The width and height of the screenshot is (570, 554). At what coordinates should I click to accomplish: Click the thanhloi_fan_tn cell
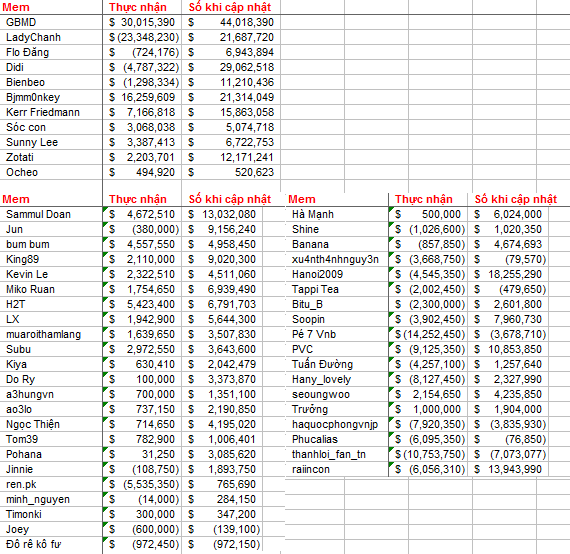click(337, 454)
